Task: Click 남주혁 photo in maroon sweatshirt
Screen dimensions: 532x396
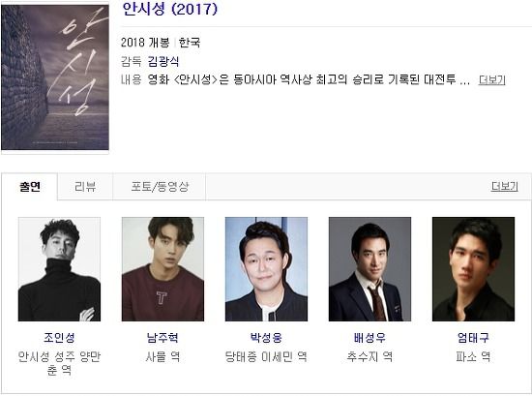Action: pyautogui.click(x=163, y=269)
